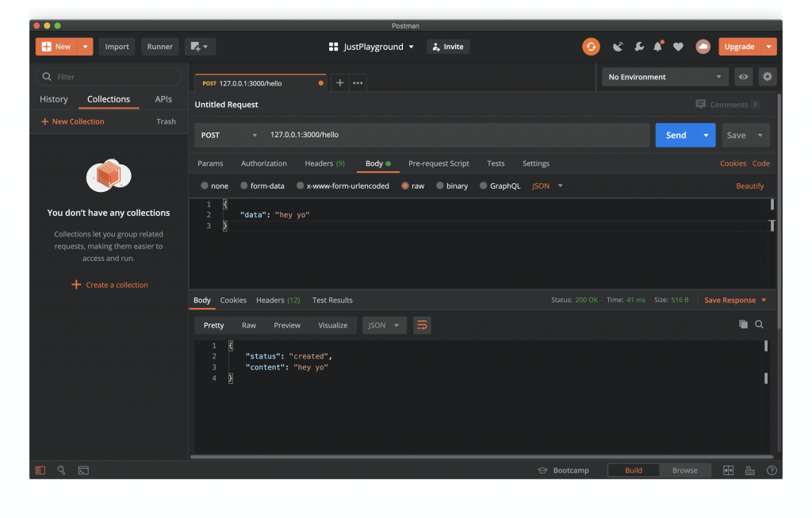
Task: Click New Collection link
Action: pyautogui.click(x=73, y=121)
